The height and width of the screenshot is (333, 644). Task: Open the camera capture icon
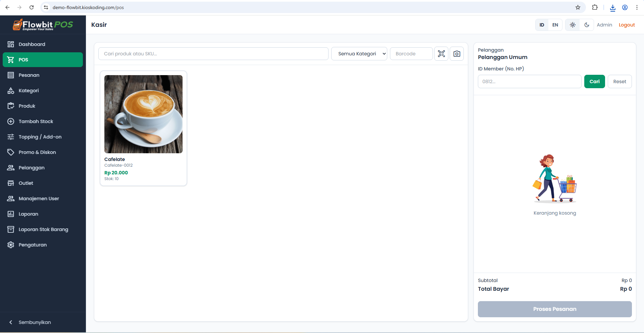[456, 53]
